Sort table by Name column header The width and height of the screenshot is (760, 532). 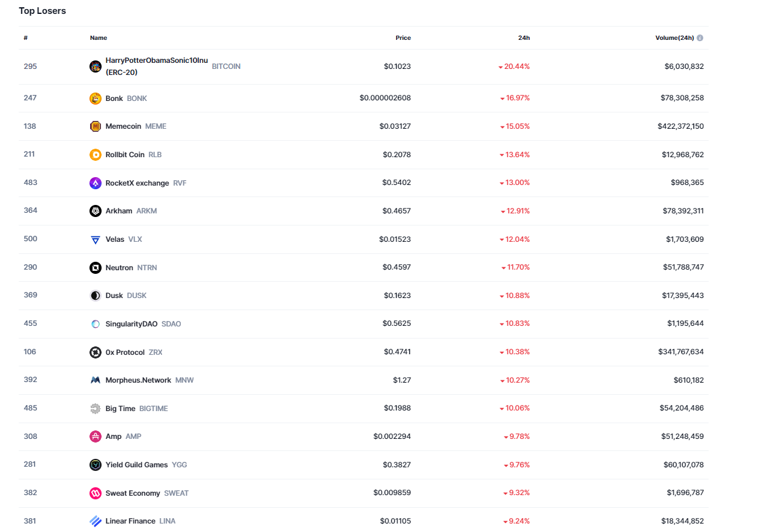click(x=99, y=37)
